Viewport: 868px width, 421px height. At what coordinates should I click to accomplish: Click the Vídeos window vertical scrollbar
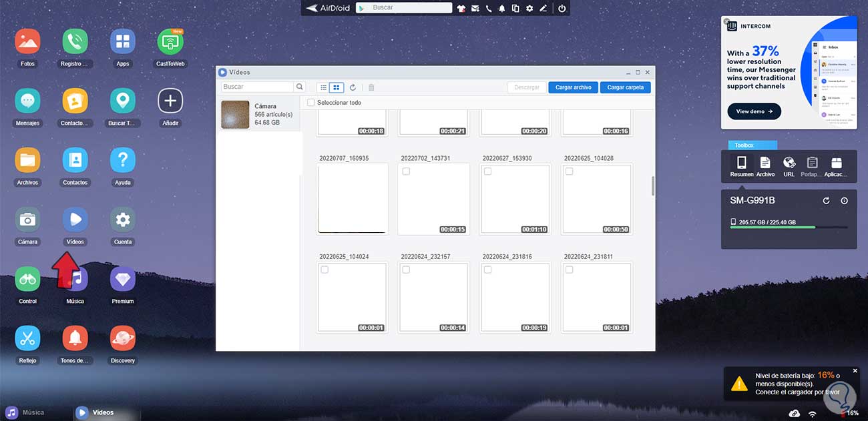click(x=652, y=186)
